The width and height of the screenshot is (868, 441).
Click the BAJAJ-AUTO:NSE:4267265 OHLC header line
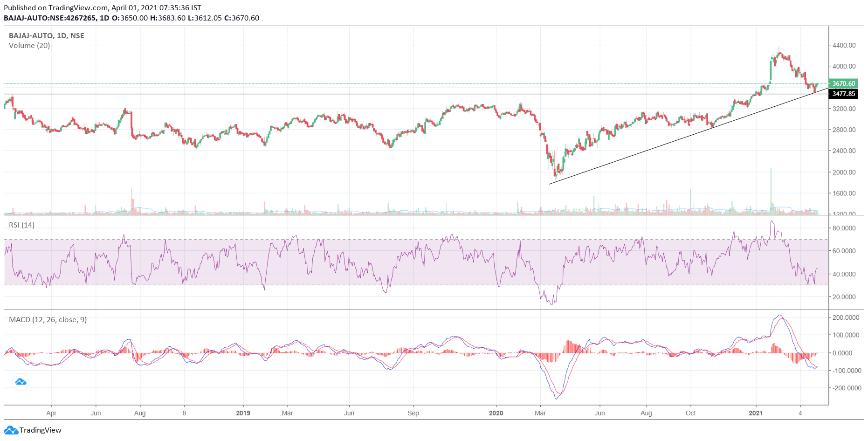131,18
